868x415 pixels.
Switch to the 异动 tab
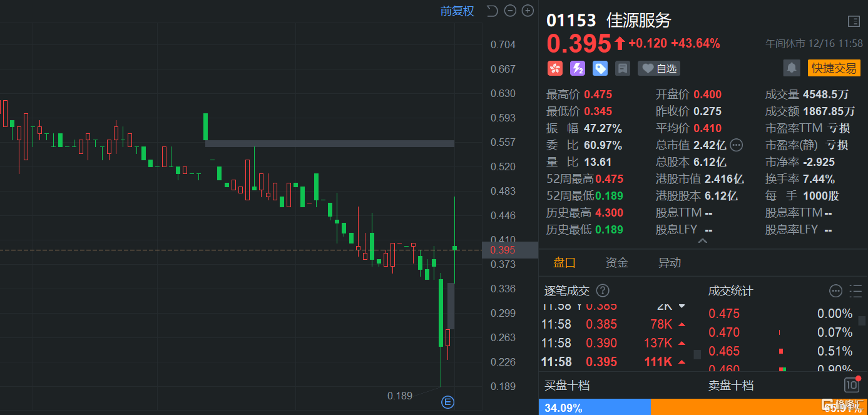pos(669,263)
